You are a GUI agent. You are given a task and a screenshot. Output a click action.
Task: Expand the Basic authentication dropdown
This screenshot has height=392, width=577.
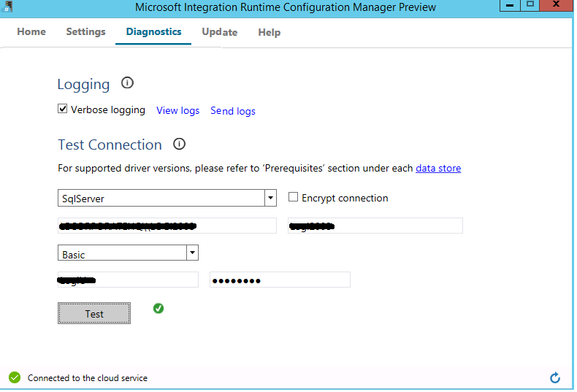coord(193,253)
